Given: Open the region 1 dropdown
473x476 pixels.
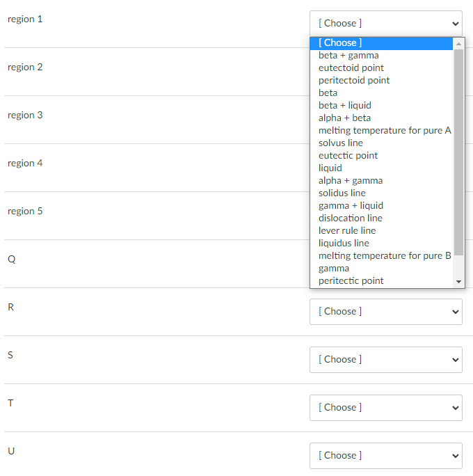Looking at the screenshot, I should 385,23.
